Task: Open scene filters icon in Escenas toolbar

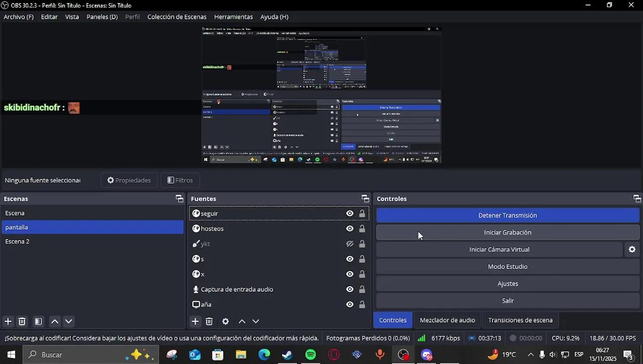Action: click(x=38, y=322)
